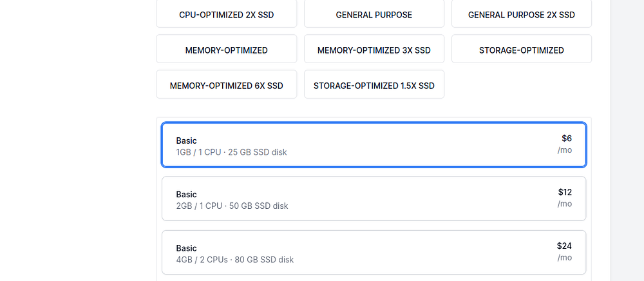Switch to Storage-Optimized 1.5X SSD plans

374,85
